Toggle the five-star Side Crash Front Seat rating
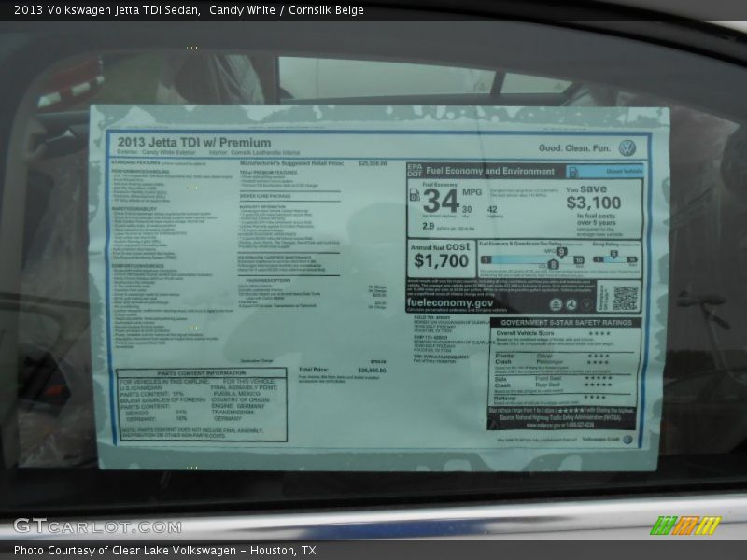The width and height of the screenshot is (747, 560). (599, 377)
